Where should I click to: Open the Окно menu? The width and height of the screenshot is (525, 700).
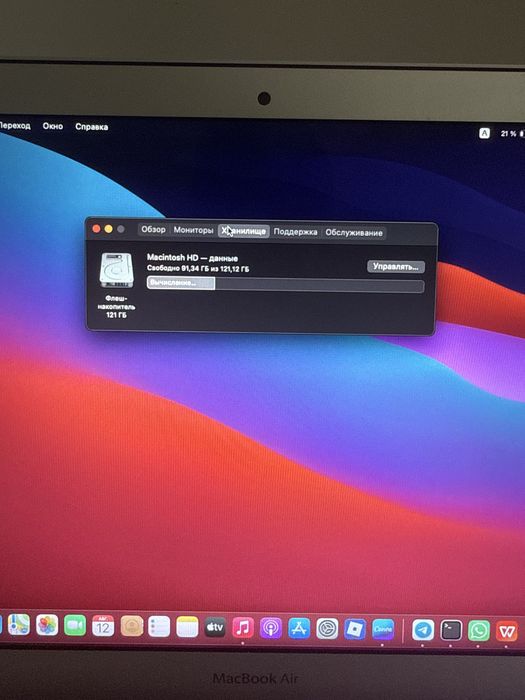(x=53, y=126)
